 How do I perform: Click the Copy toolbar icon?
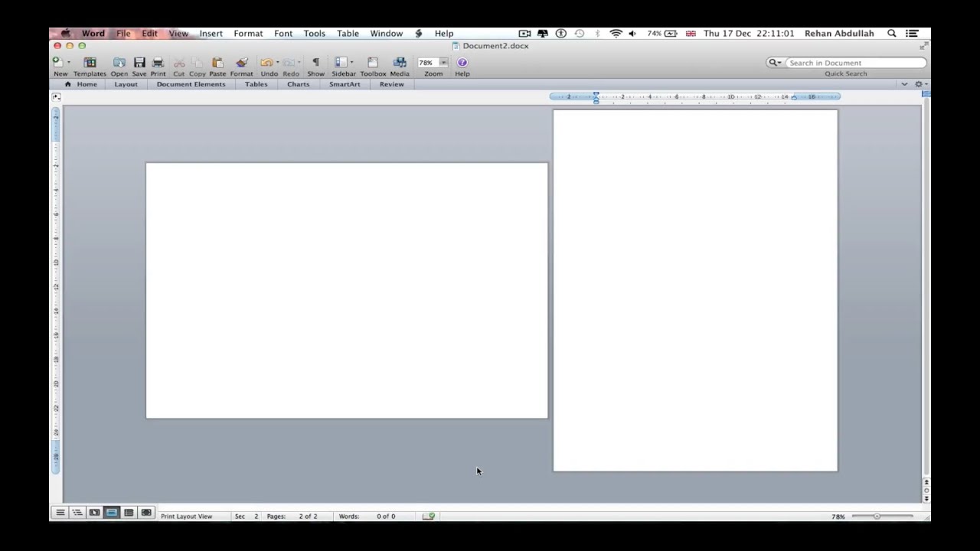(198, 62)
